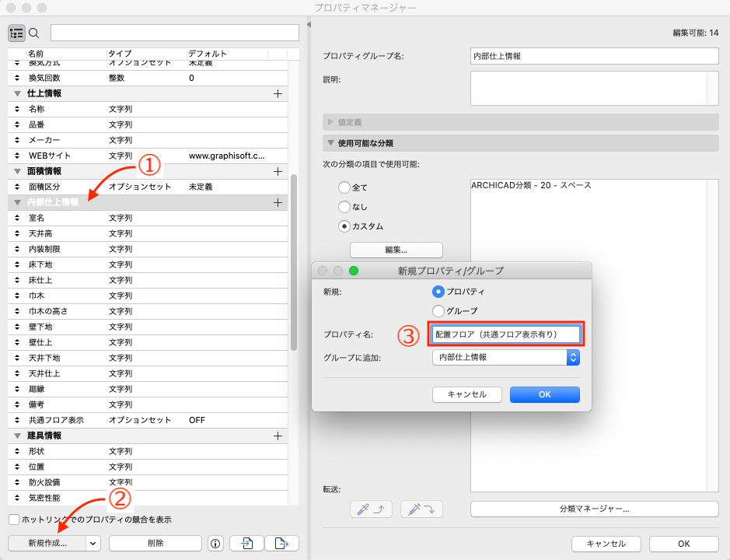Screen dimensions: 730x560
Task: Open 分類マネージャー... button
Action: click(x=595, y=509)
